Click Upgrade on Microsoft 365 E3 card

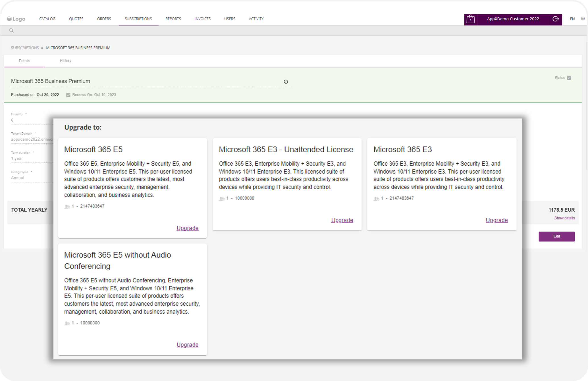click(497, 220)
